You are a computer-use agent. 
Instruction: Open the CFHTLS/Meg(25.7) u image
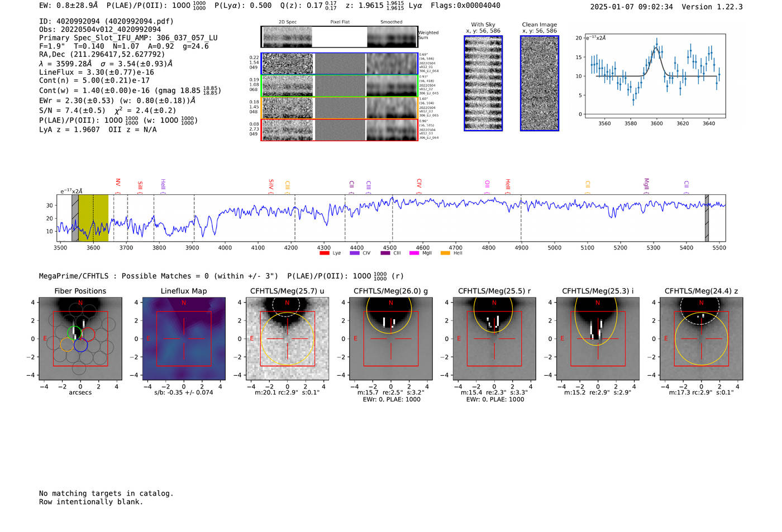(287, 339)
